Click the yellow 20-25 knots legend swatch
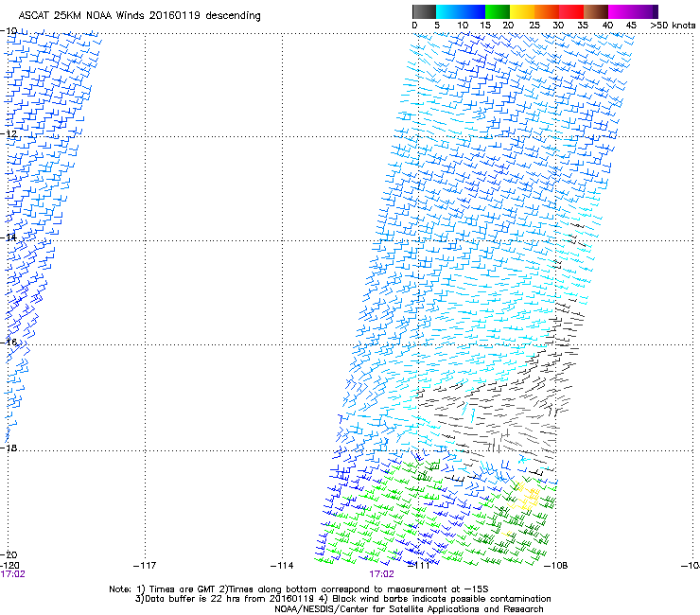The height and width of the screenshot is (615, 700). [x=522, y=11]
